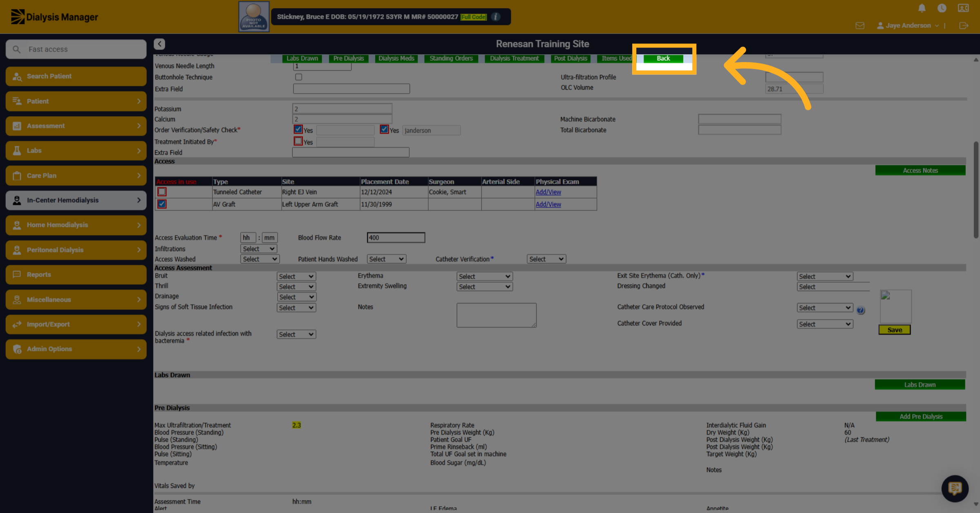Screen dimensions: 980x513
Task: Click the vertical page scrollbar
Action: 976,190
